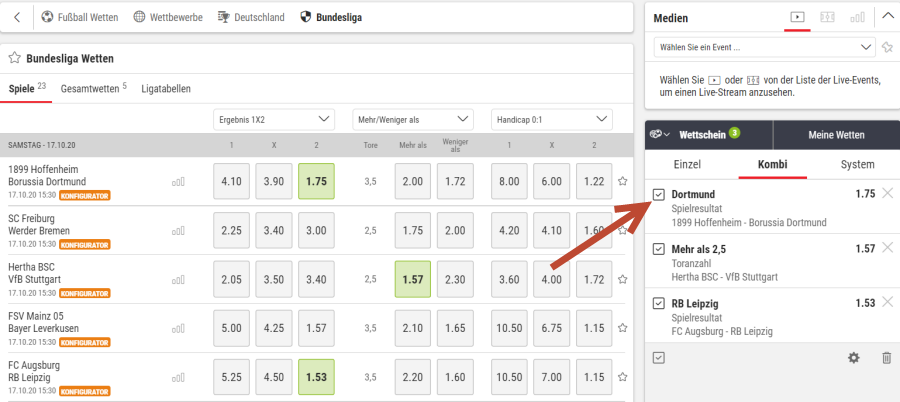Screen dimensions: 900x402
Task: Open the statistics bars icon in Medien
Action: click(857, 17)
